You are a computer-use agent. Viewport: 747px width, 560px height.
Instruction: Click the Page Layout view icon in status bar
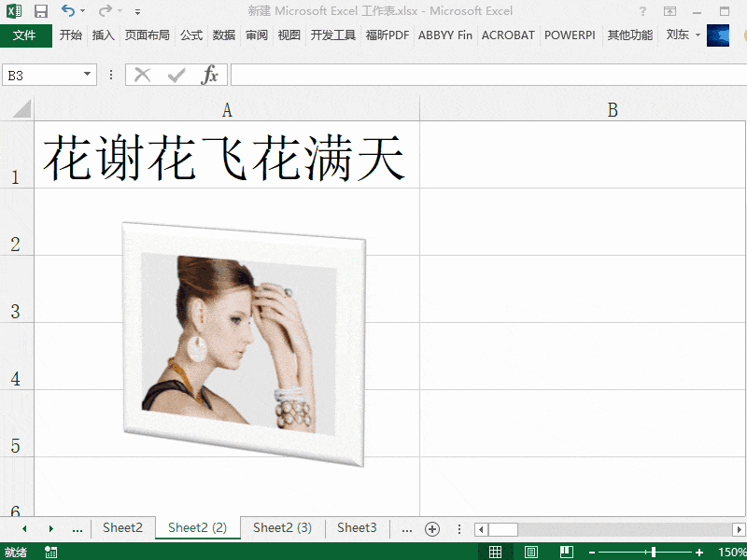pyautogui.click(x=530, y=550)
